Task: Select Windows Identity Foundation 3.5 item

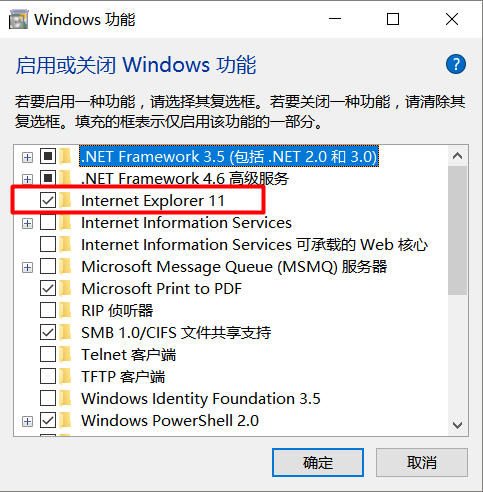Action: (x=201, y=398)
